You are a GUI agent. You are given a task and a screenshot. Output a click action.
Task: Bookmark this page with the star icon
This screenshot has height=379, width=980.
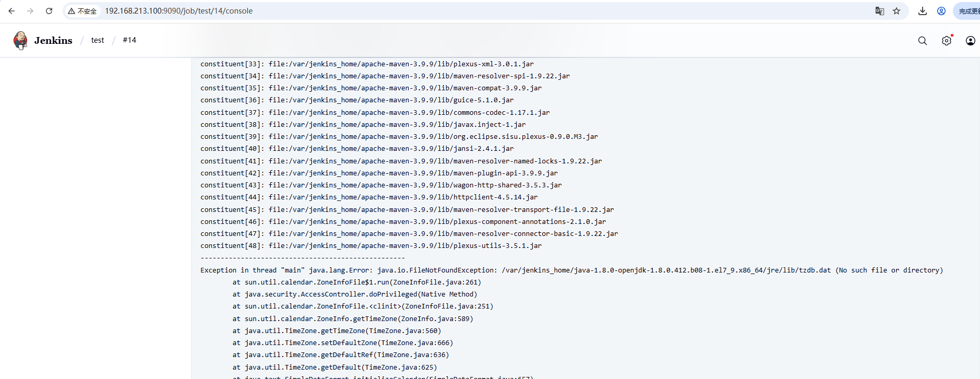point(897,11)
